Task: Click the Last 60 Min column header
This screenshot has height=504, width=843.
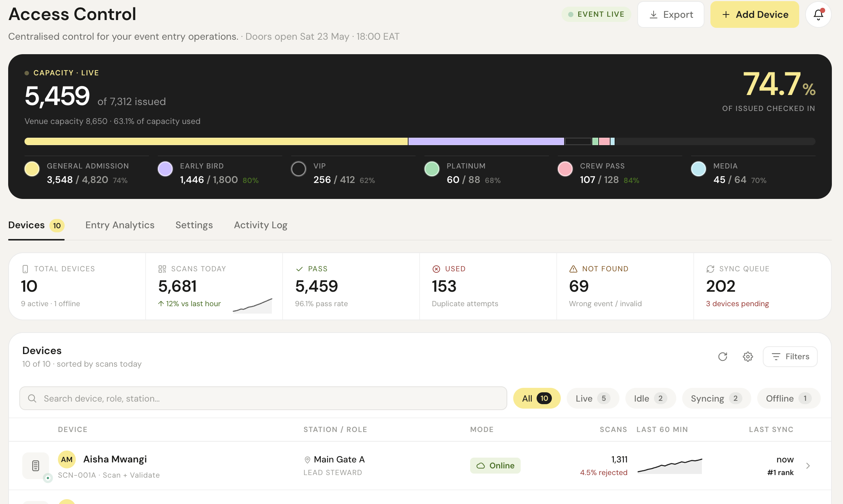Action: coord(662,429)
